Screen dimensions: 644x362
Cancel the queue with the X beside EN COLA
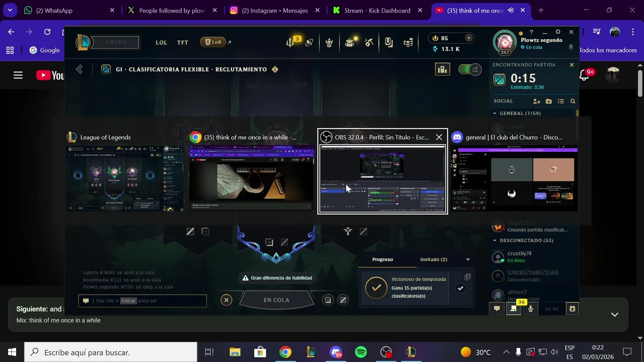coord(226,300)
